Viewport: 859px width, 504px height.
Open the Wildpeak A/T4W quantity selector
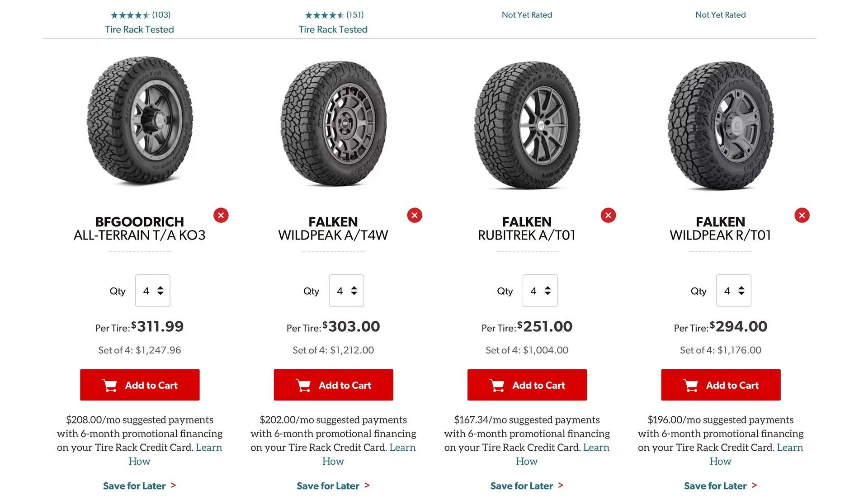click(x=346, y=291)
